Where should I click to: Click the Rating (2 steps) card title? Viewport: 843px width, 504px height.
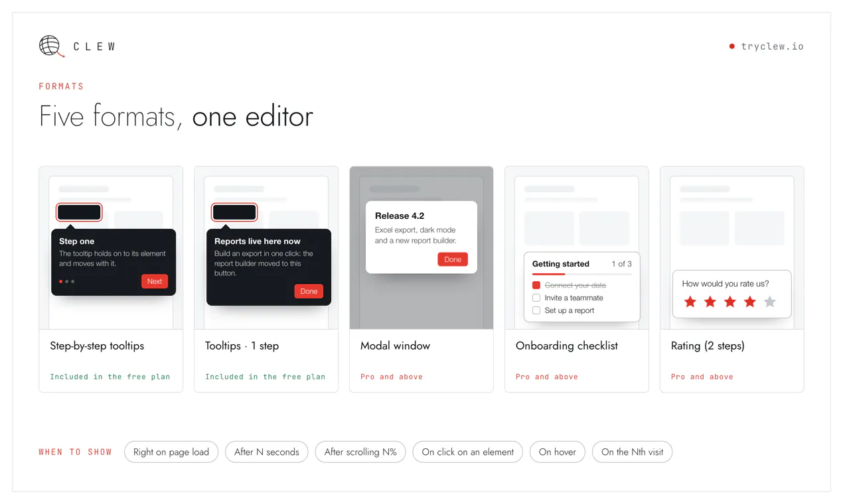[x=708, y=346]
